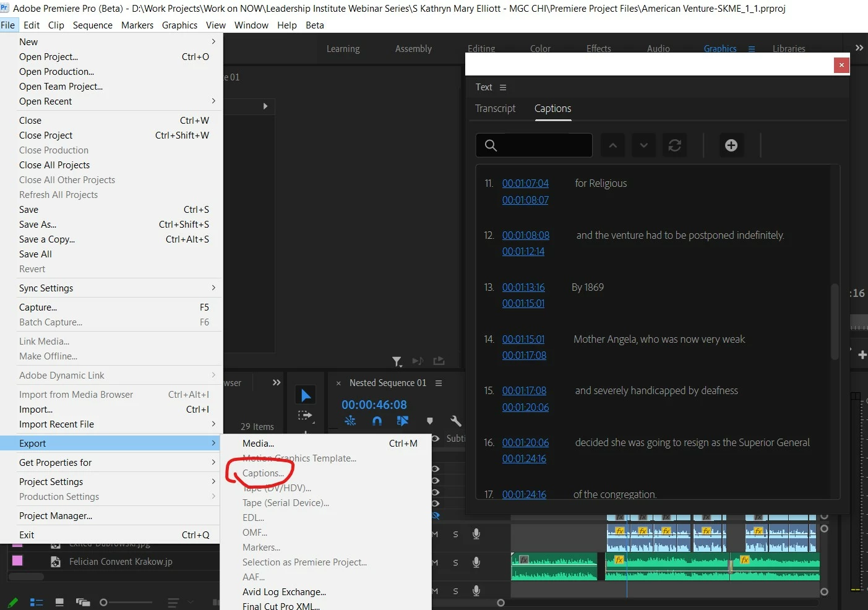Click the Captions list vertical scrollbar
Viewport: 868px width, 610px height.
pos(835,322)
